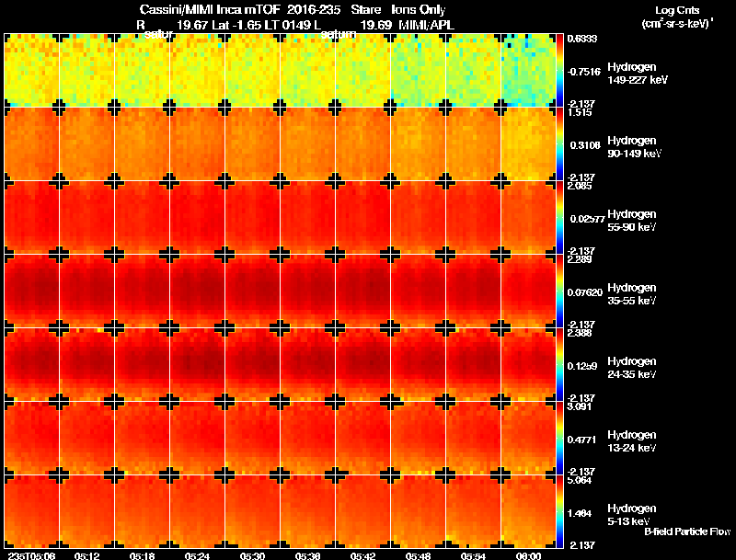Click the B-field Particle Flow text
This screenshot has width=736, height=560.
(x=687, y=531)
